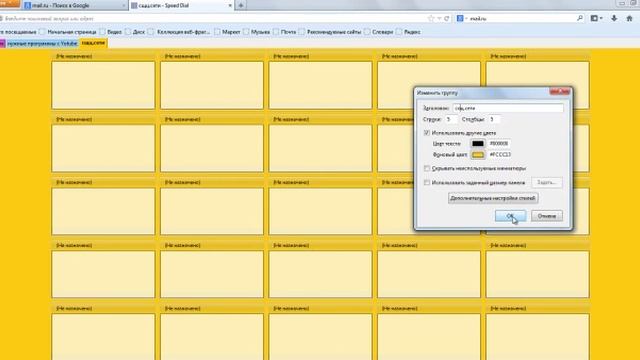Minimize the browser window
This screenshot has height=360, width=640.
pyautogui.click(x=622, y=3)
